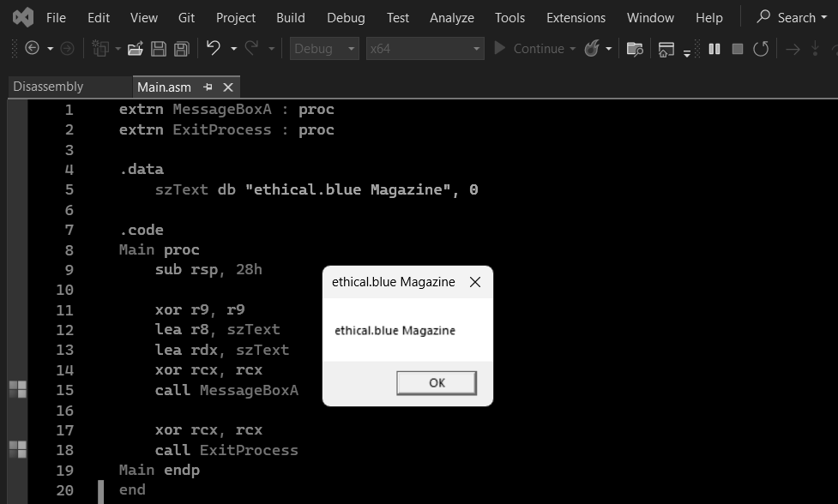Click the "call MessageBoxA" code on line 15

coord(226,390)
